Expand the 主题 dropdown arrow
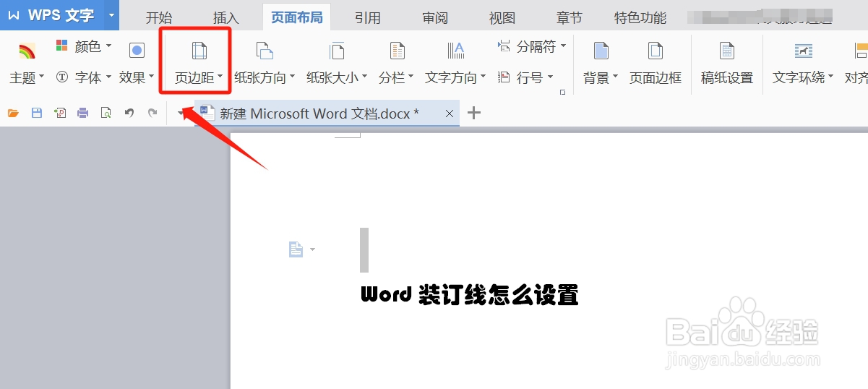This screenshot has height=389, width=868. click(x=42, y=77)
